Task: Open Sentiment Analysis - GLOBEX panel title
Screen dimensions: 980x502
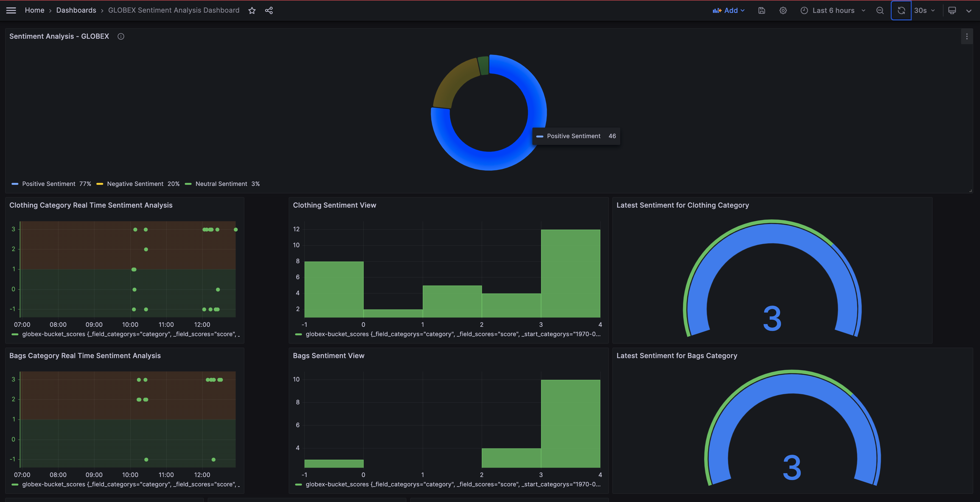Action: coord(59,36)
